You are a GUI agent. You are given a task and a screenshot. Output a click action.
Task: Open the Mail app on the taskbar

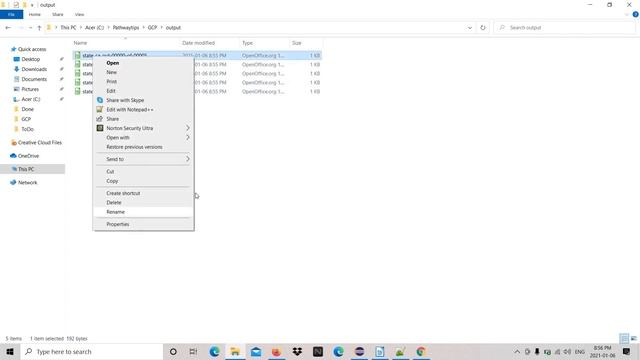click(x=256, y=351)
